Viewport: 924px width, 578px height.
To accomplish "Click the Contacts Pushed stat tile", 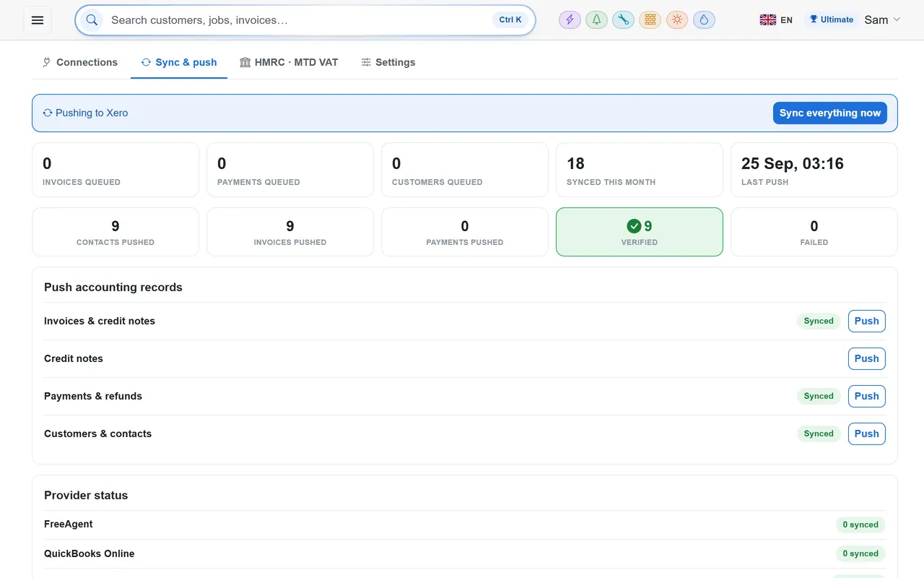I will tap(115, 232).
